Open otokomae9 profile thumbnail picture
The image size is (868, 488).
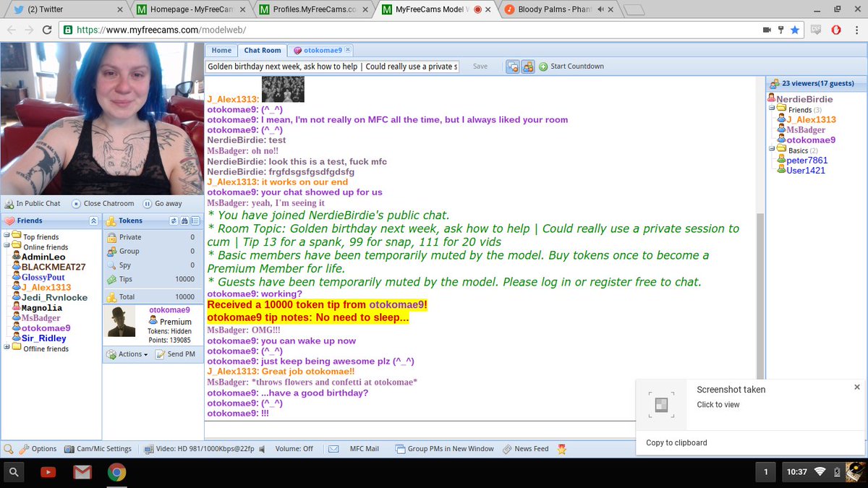122,322
